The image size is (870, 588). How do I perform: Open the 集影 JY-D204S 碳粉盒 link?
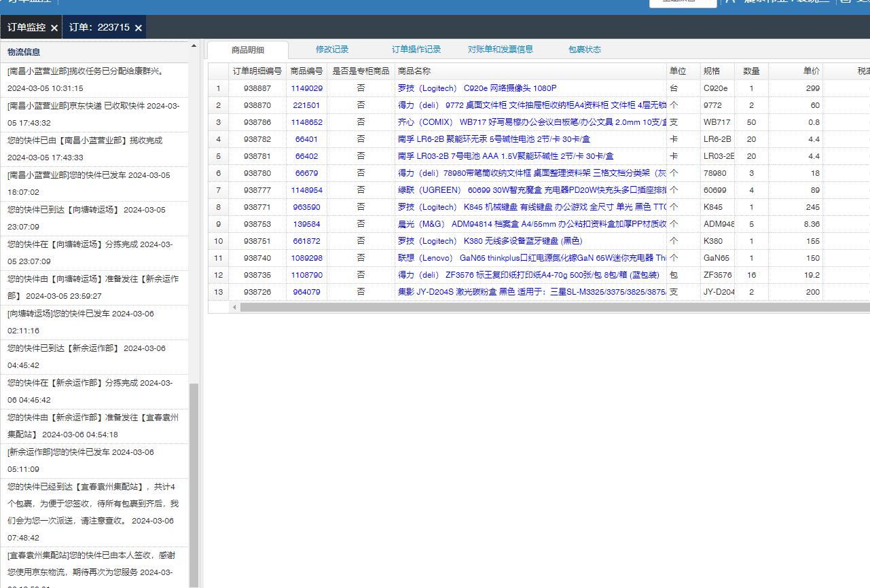pos(532,292)
